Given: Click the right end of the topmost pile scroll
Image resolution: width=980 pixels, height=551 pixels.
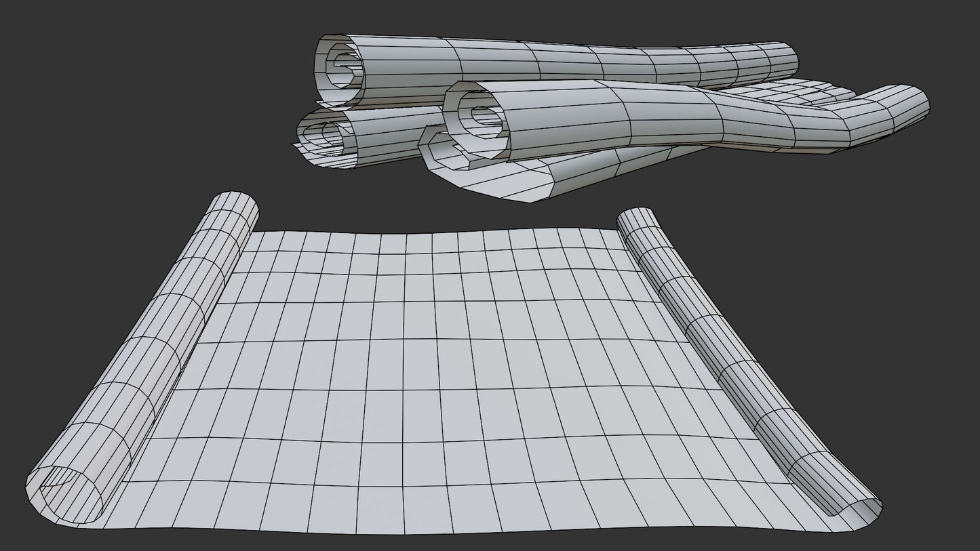Looking at the screenshot, I should 780,61.
